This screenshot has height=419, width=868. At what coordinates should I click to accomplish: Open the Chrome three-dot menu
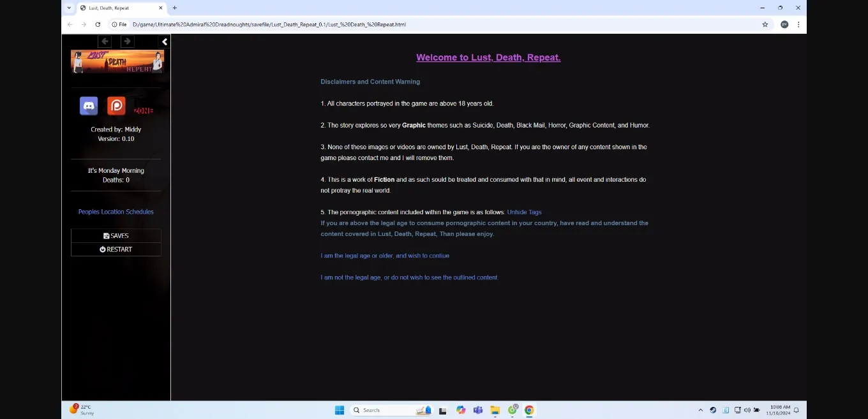798,24
